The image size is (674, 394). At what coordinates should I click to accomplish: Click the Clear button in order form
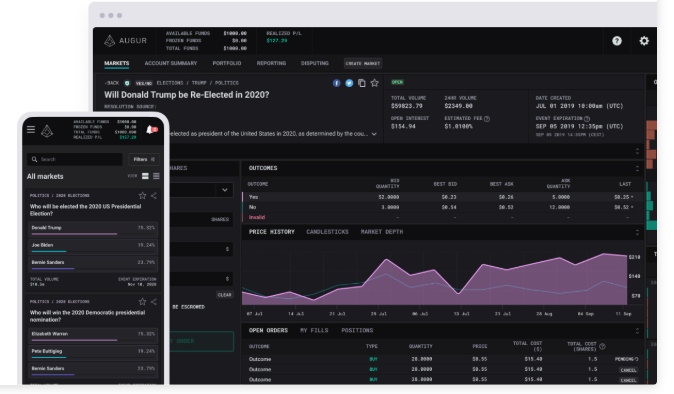click(224, 295)
